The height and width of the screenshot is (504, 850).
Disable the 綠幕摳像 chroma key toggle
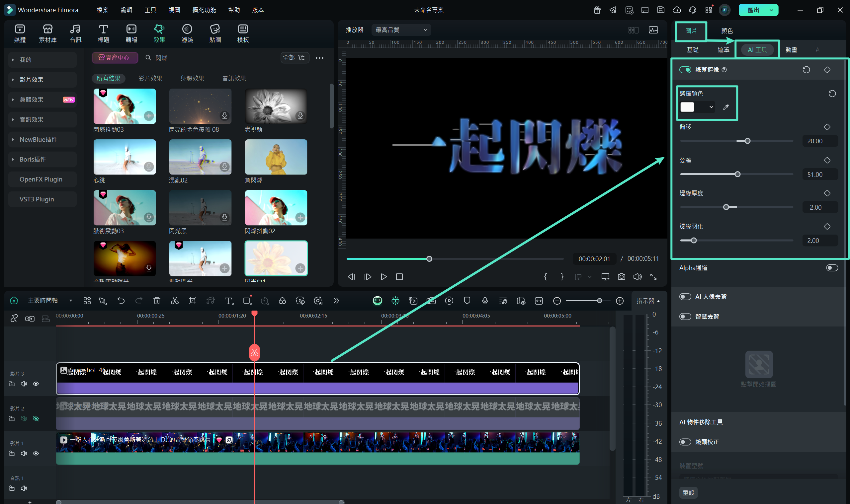point(685,70)
